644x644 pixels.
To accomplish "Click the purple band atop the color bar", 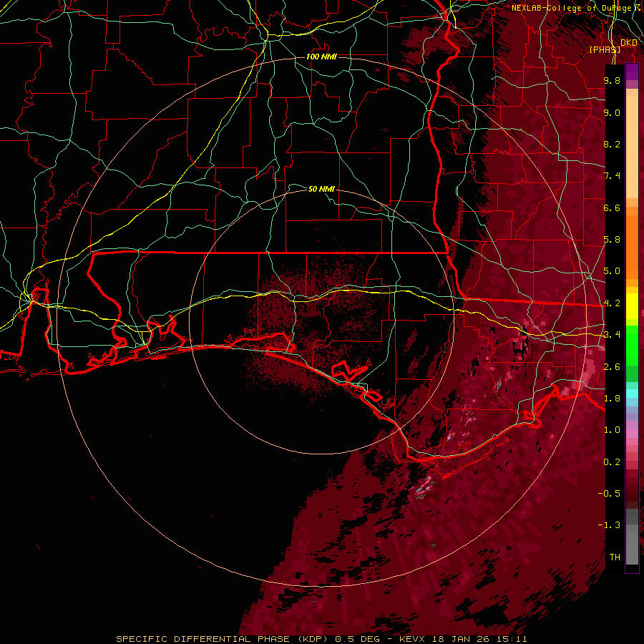I will (x=632, y=72).
